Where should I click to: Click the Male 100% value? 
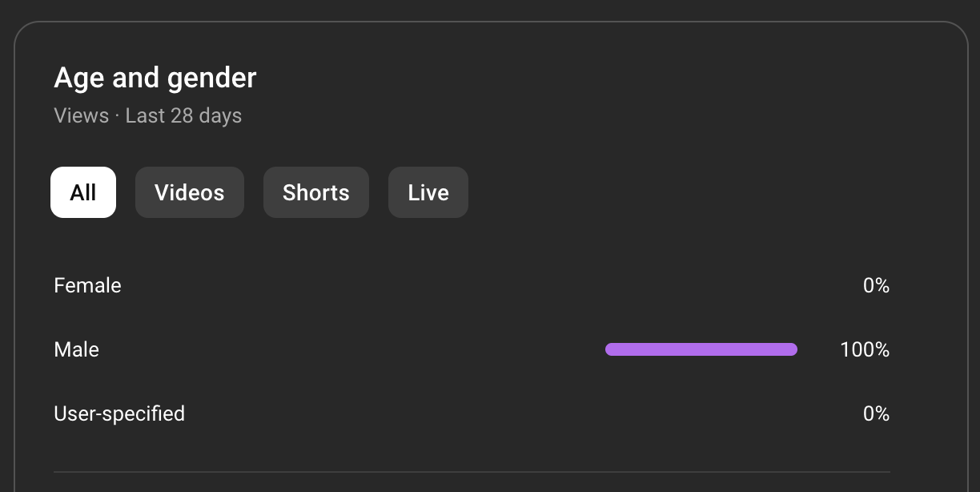coord(865,349)
